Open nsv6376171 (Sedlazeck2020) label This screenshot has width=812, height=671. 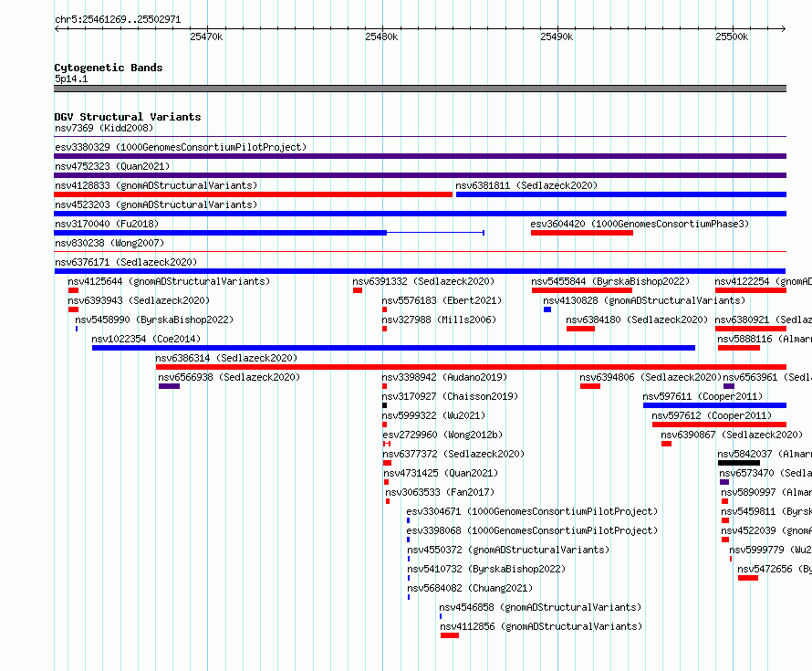(126, 262)
